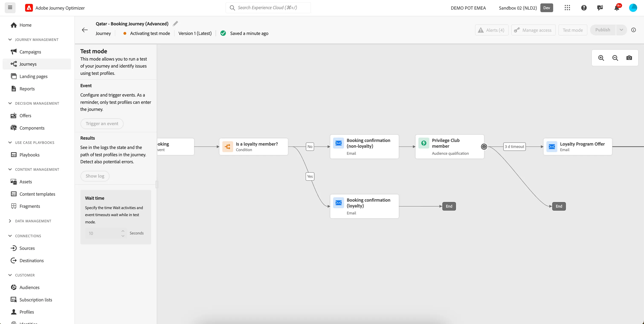644x324 pixels.
Task: Select Privilege Club member audience icon
Action: click(x=424, y=143)
